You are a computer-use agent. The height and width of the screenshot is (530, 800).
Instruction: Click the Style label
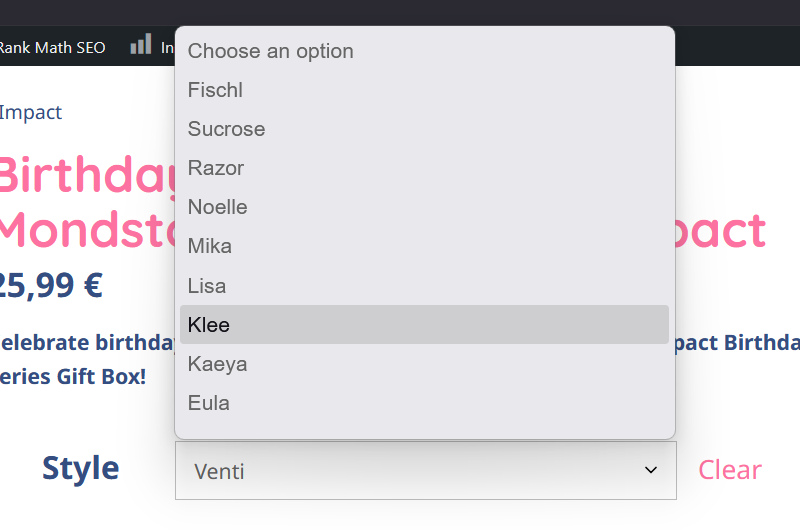[x=81, y=468]
